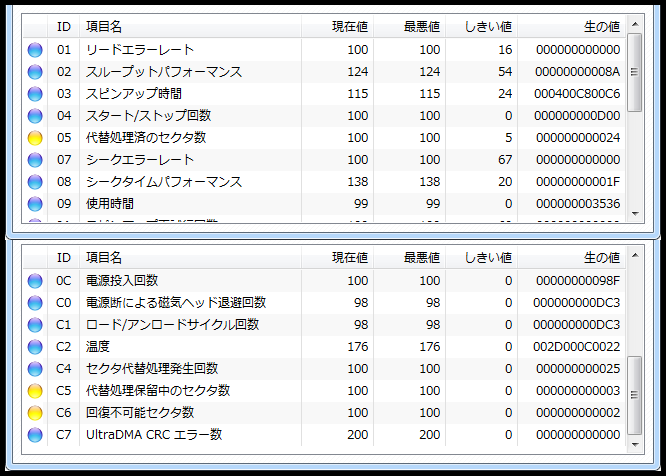Click lower table scrollbar up arrow
This screenshot has height=476, width=666.
point(635,255)
